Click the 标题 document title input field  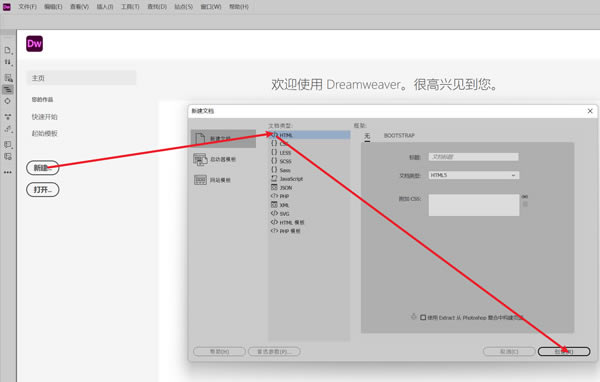(474, 157)
